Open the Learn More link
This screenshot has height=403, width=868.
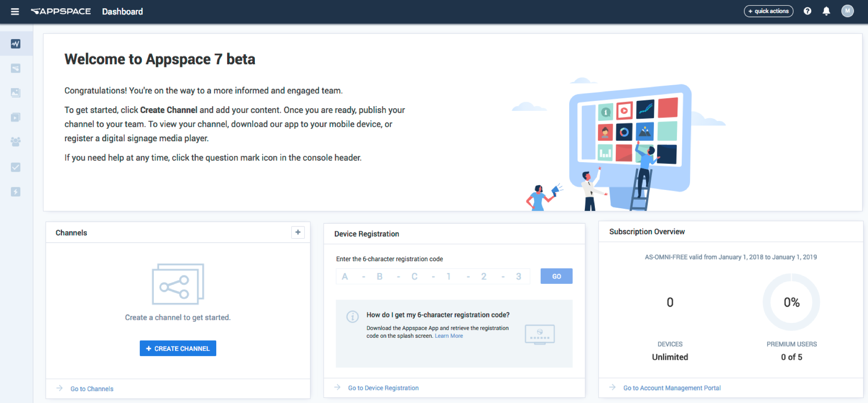(449, 336)
